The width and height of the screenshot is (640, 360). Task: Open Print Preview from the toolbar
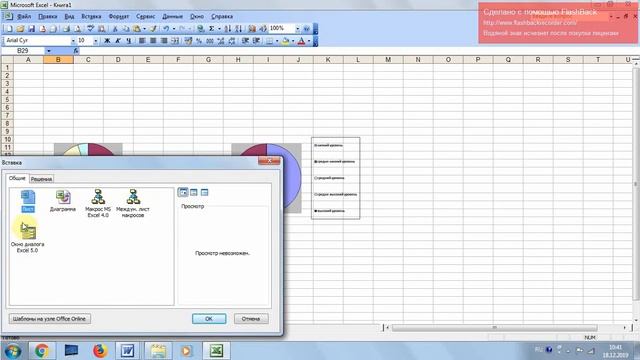click(x=77, y=29)
